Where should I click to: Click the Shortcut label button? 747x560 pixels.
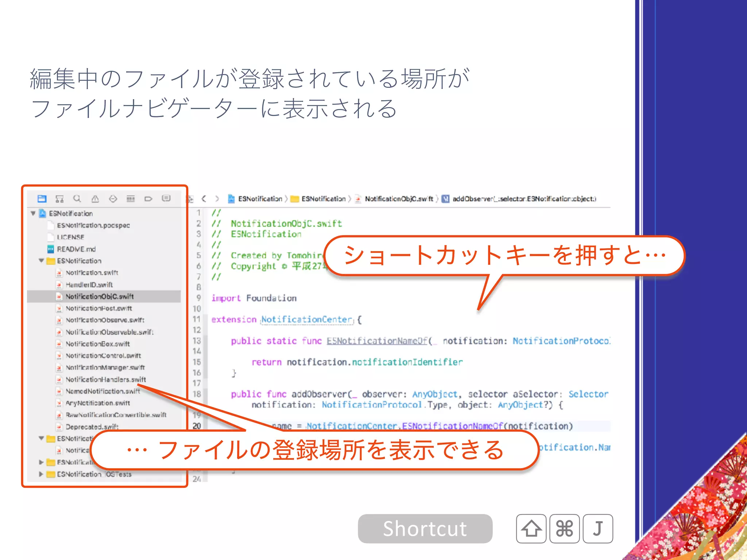(425, 529)
